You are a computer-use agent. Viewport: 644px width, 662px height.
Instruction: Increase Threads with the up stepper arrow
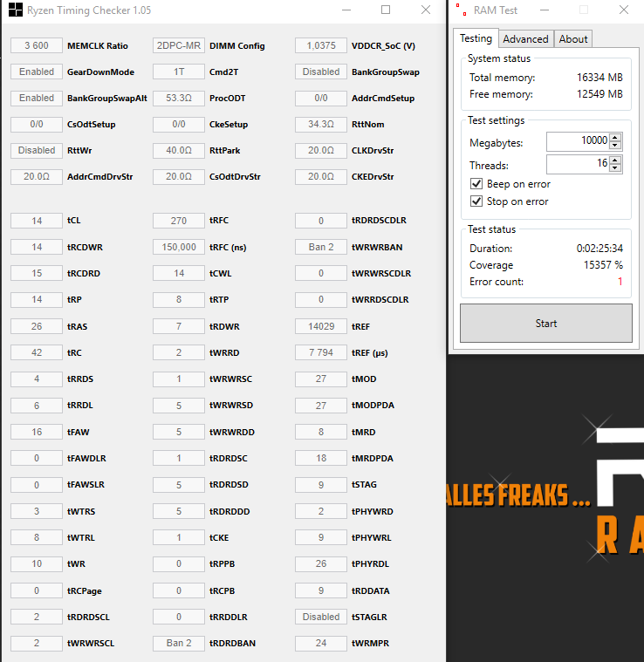(x=615, y=160)
